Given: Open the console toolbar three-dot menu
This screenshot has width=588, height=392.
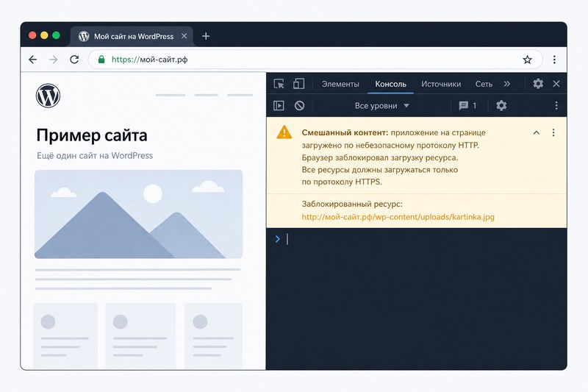Looking at the screenshot, I should point(556,105).
